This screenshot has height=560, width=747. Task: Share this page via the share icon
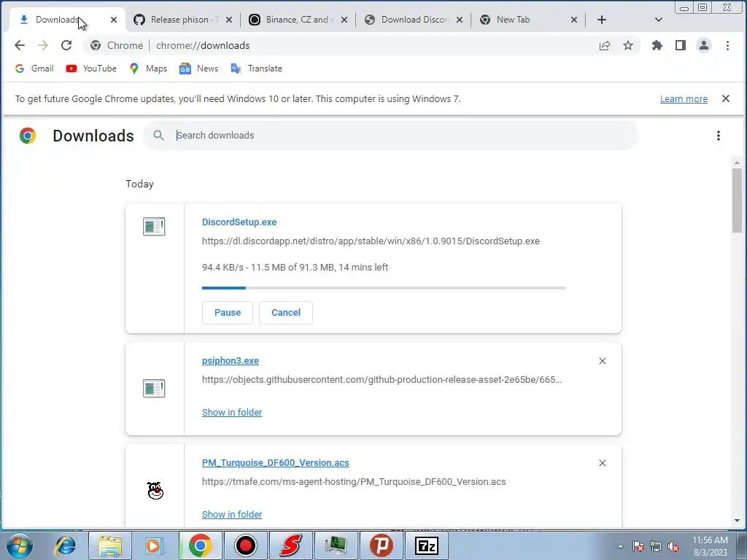click(605, 45)
